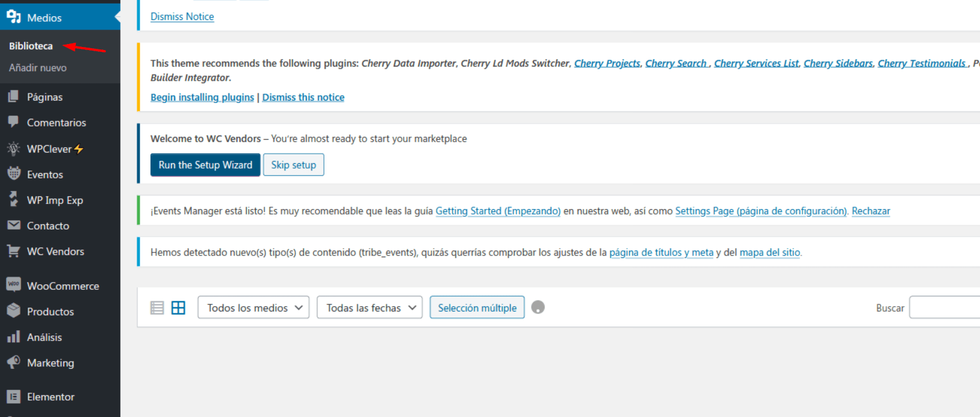This screenshot has height=417, width=980.
Task: Open the Todas las fechas dropdown
Action: tap(370, 307)
